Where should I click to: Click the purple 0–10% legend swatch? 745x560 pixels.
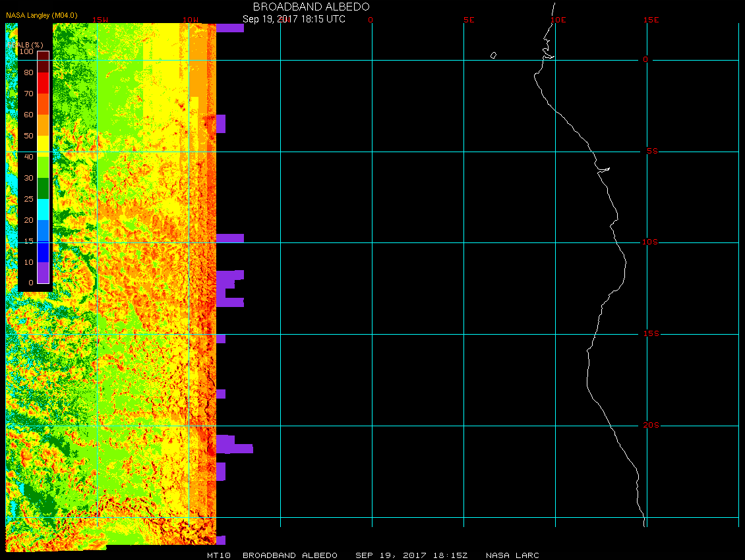(43, 273)
